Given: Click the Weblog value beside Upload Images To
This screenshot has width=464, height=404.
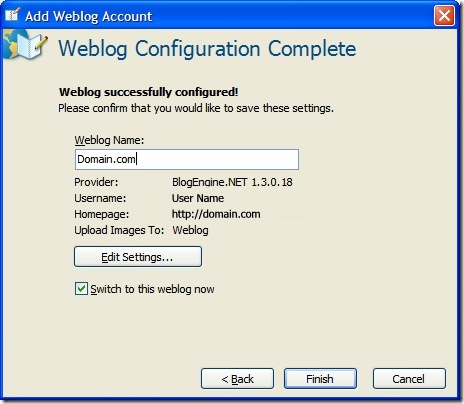Looking at the screenshot, I should coord(190,230).
